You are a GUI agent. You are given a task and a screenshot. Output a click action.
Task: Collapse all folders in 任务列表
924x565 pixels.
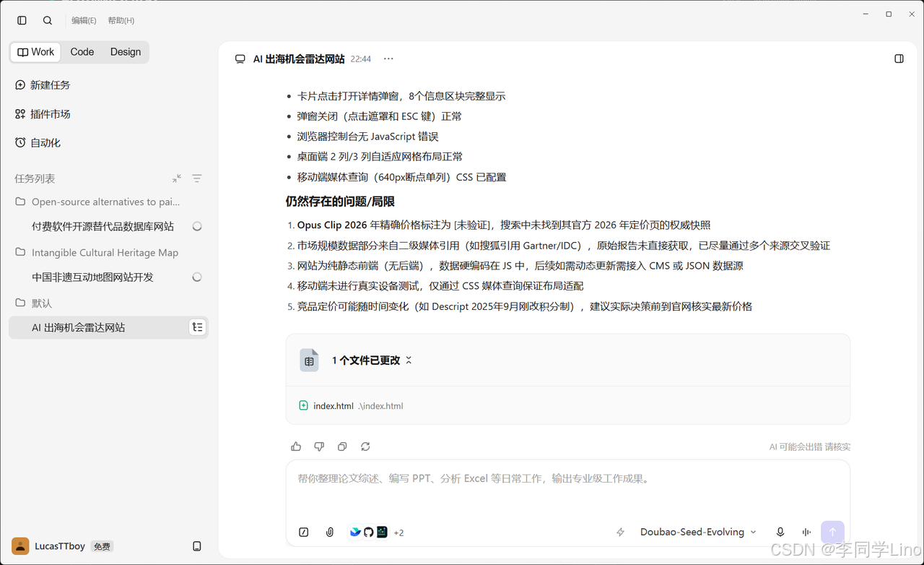177,178
